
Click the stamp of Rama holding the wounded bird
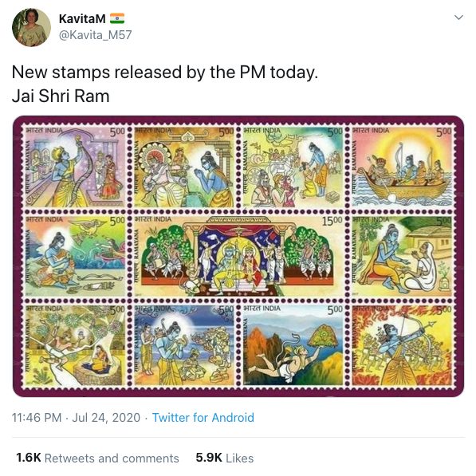point(75,256)
